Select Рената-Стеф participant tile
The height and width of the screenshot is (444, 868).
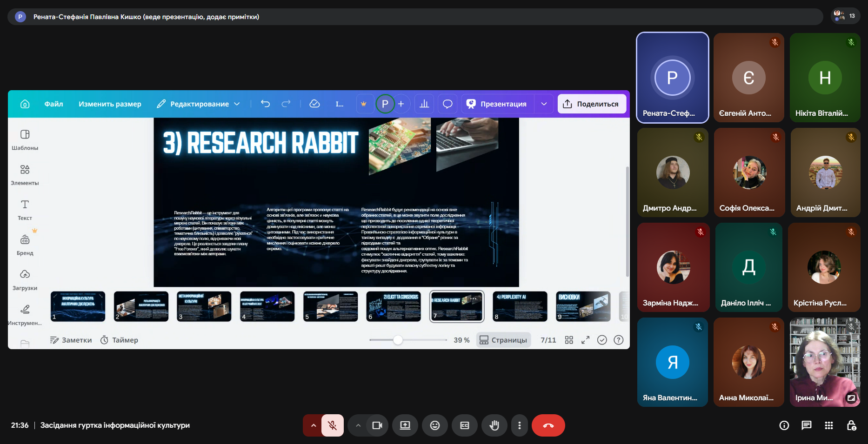673,78
